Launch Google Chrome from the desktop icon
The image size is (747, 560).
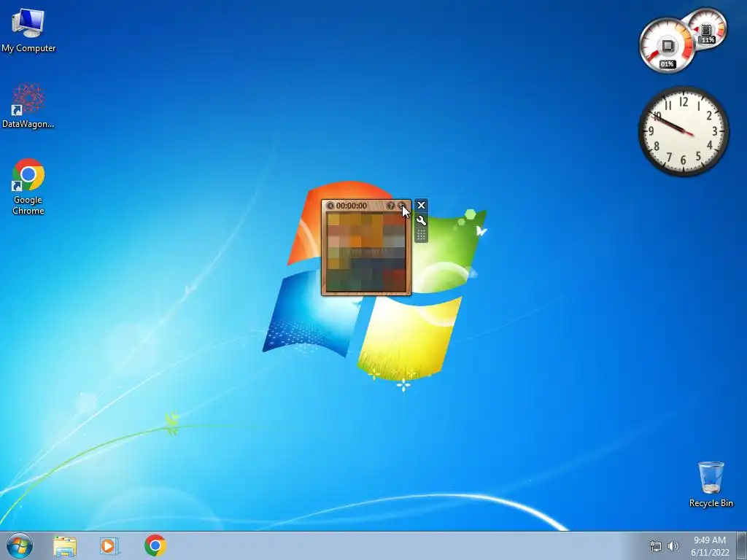coord(28,187)
